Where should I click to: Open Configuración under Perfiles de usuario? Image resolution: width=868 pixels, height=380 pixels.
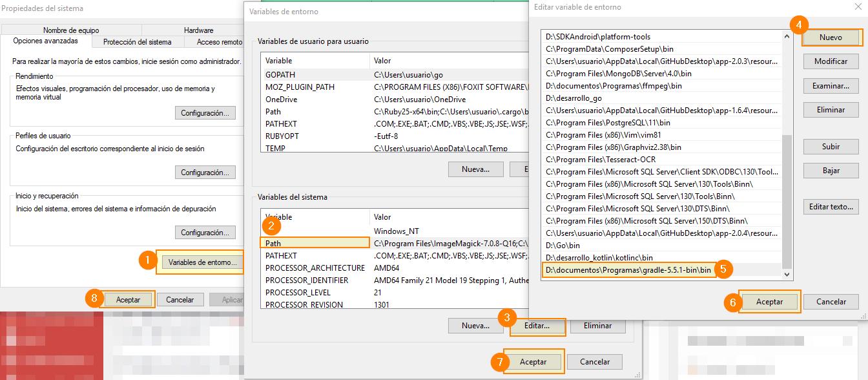(205, 173)
